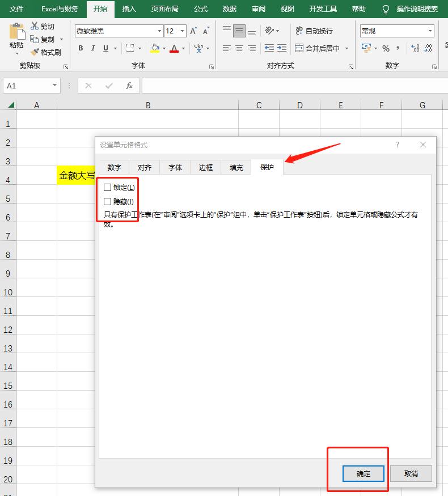Click the Wrap Text (自动换行) button

pos(314,31)
